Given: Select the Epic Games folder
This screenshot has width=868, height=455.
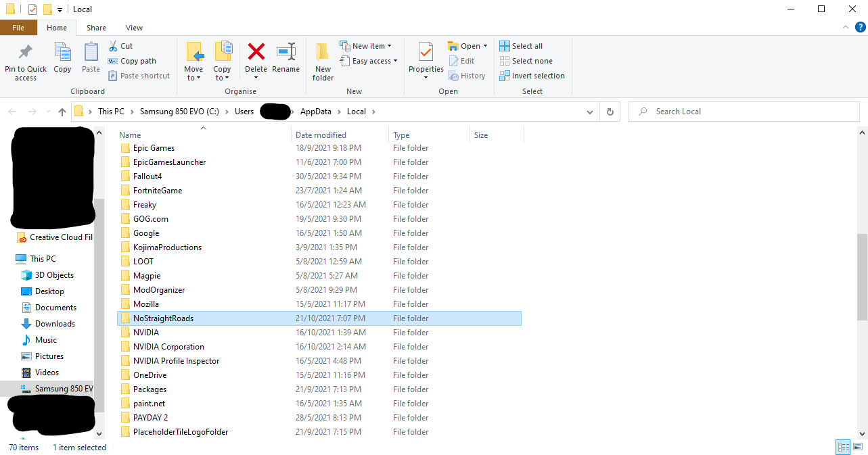Looking at the screenshot, I should [319, 148].
